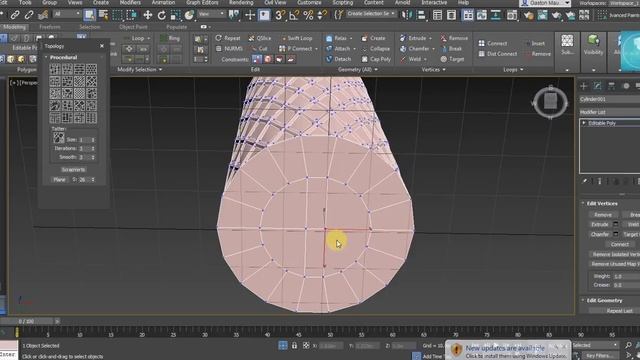Open the Graph Editors menu
The image size is (640, 360).
pos(202,2)
